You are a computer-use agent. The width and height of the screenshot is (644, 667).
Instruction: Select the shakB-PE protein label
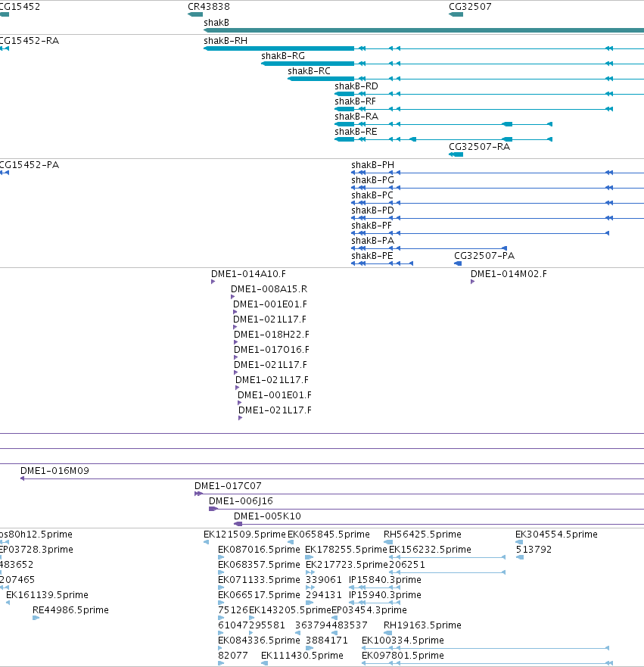coord(372,256)
